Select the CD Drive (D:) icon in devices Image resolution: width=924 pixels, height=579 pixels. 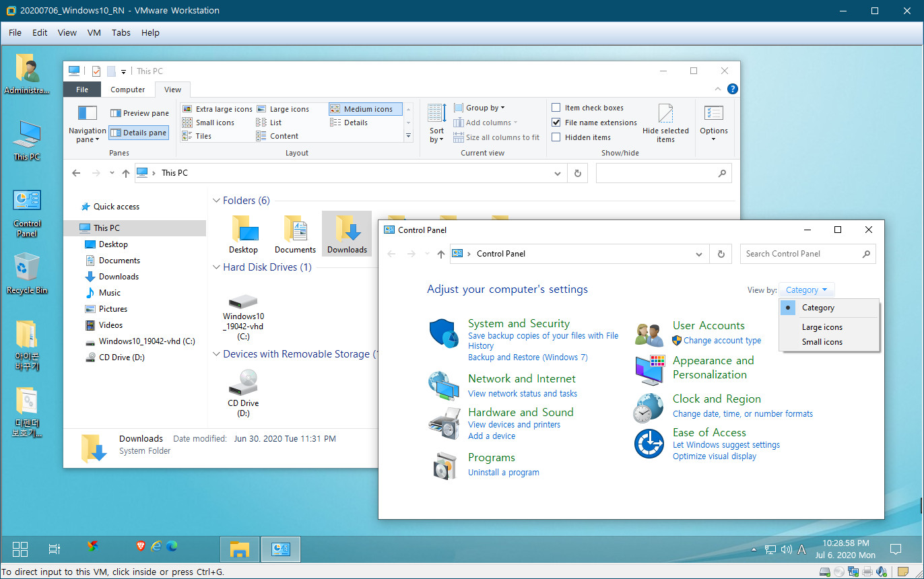243,382
